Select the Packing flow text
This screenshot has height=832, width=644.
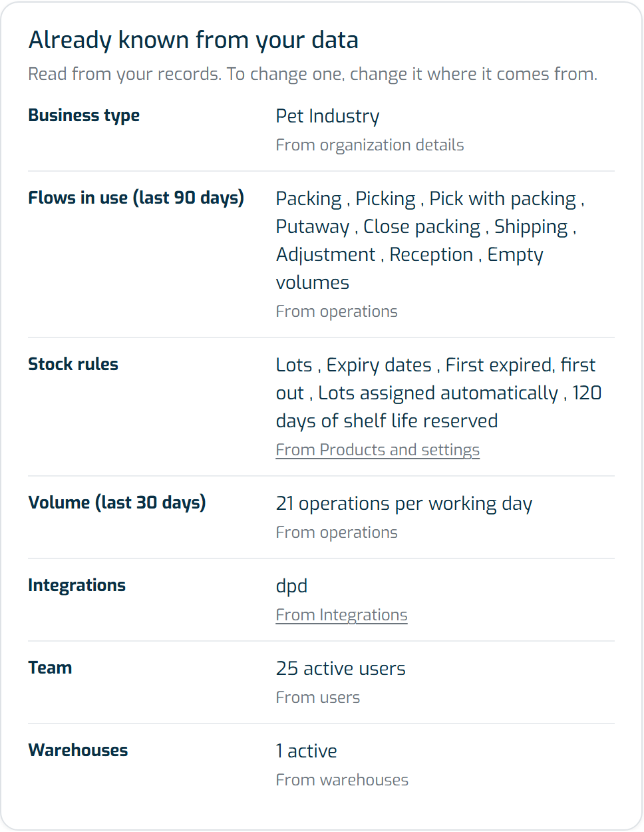point(309,199)
